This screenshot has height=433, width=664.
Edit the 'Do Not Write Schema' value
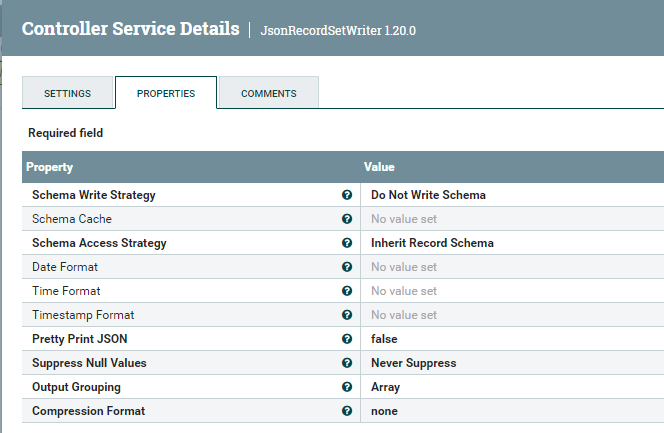(x=428, y=195)
